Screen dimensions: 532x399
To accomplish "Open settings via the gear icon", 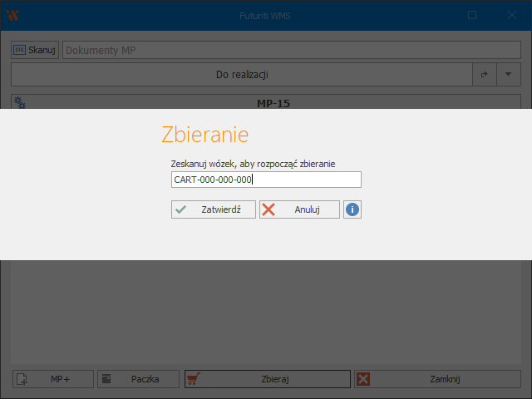I will tap(20, 103).
